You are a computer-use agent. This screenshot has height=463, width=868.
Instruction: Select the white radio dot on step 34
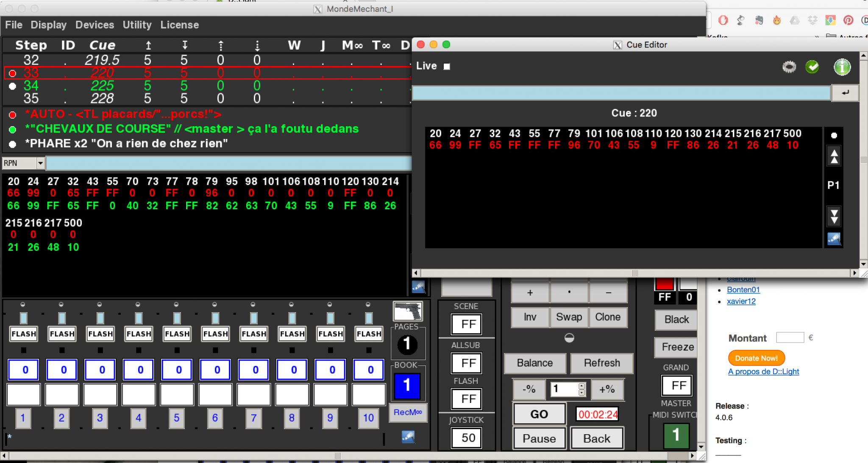13,86
